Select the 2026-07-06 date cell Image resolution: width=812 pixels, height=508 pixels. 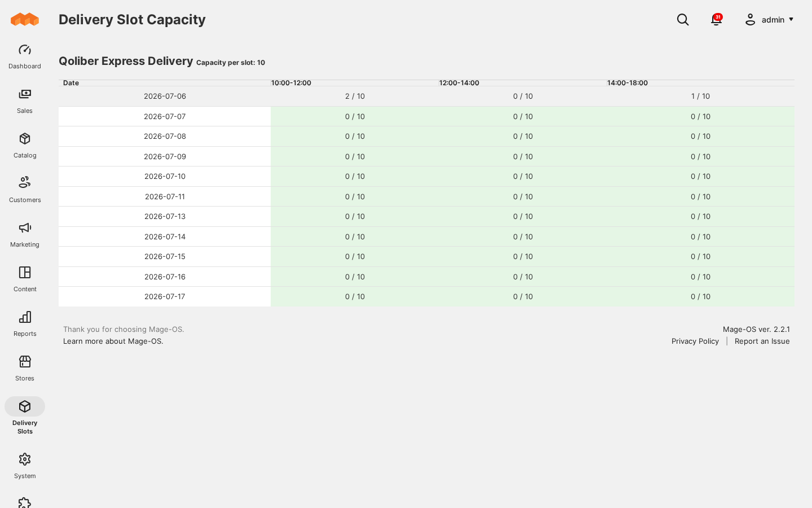tap(165, 97)
